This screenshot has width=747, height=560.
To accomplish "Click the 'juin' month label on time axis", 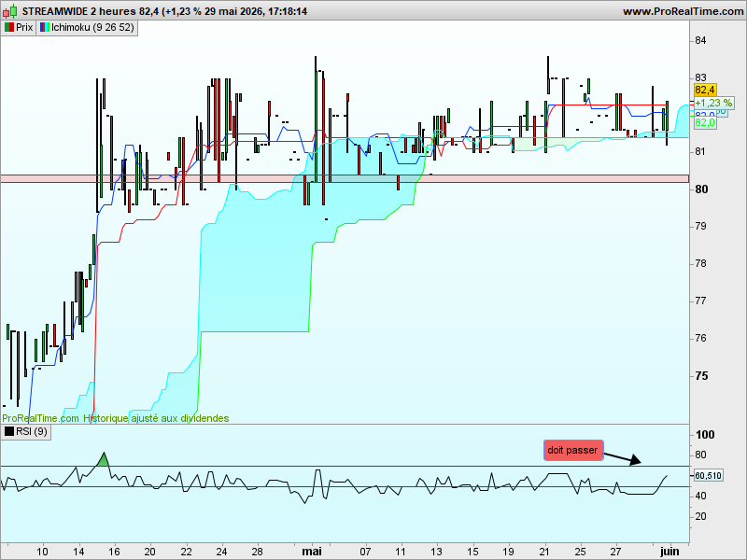I will coord(669,552).
